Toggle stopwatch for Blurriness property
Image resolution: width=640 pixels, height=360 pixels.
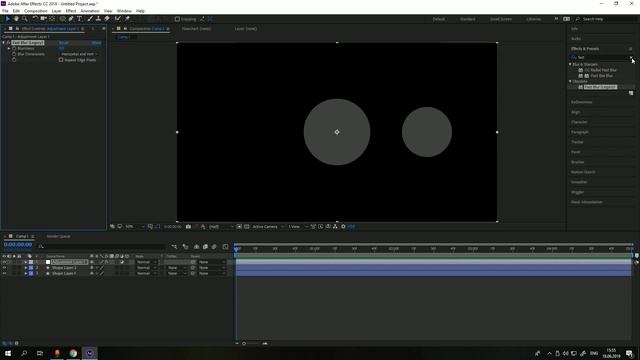[x=14, y=48]
